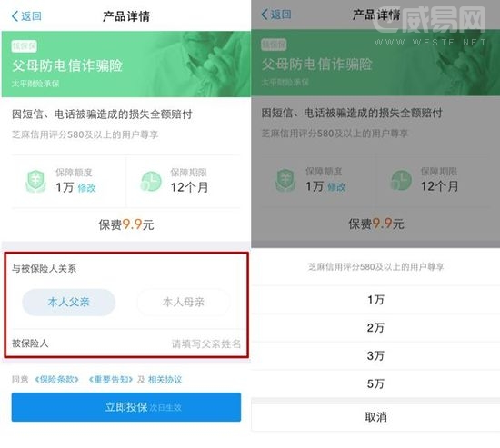
Task: Select 本人父亲 relationship option
Action: (68, 302)
